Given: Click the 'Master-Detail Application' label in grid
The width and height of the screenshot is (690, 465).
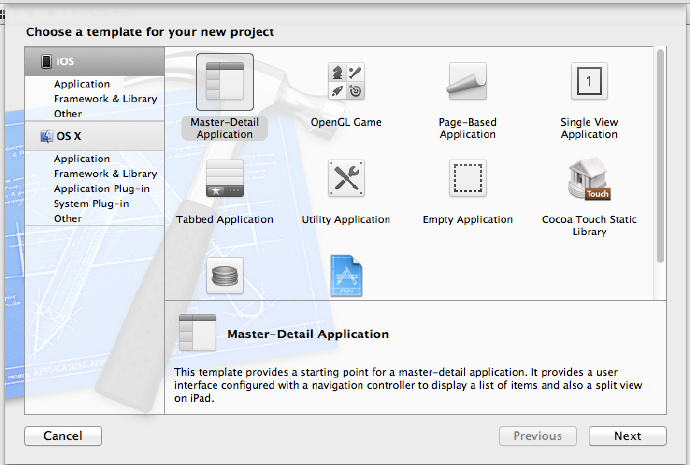Looking at the screenshot, I should coord(224,128).
